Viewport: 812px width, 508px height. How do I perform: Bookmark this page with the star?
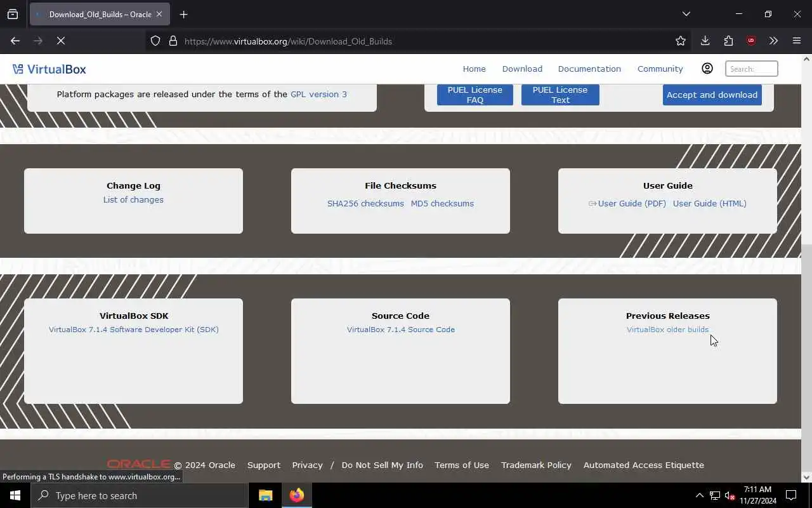pos(681,41)
